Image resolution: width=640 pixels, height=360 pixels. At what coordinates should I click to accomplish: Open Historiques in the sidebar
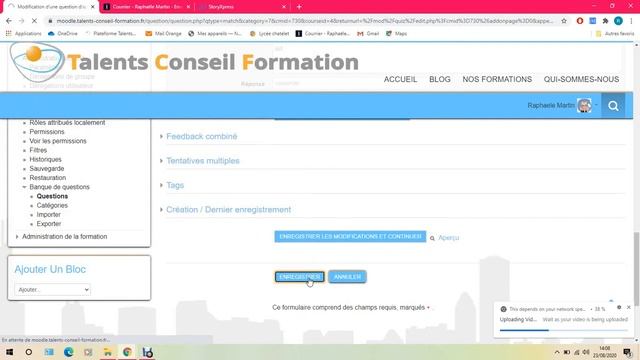(x=45, y=160)
